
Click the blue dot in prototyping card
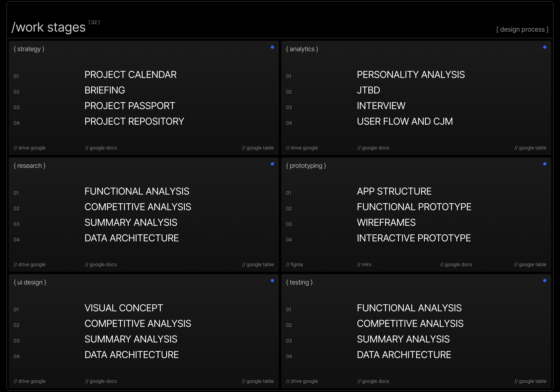coord(544,164)
